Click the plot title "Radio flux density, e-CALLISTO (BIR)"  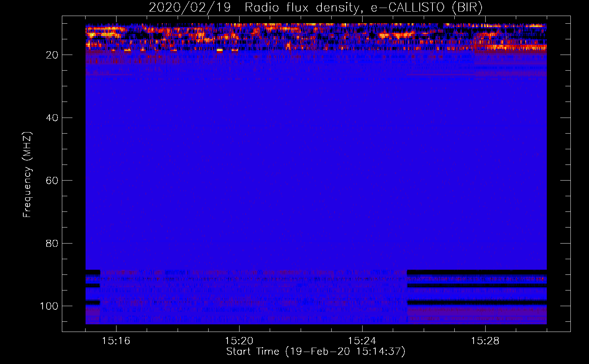363,8
